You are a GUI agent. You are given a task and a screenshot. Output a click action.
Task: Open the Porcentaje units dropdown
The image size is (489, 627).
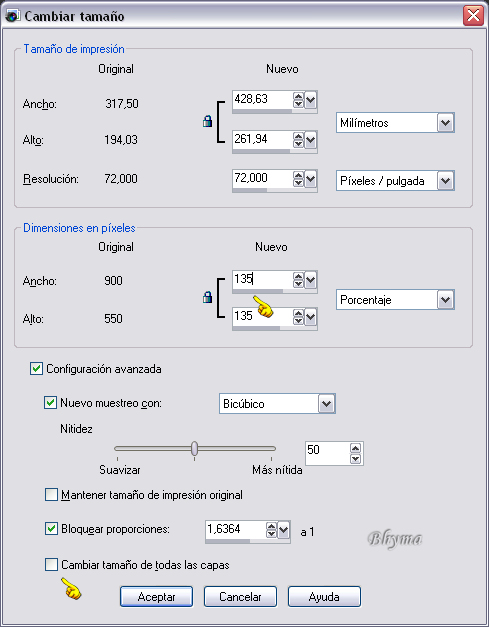click(x=445, y=300)
